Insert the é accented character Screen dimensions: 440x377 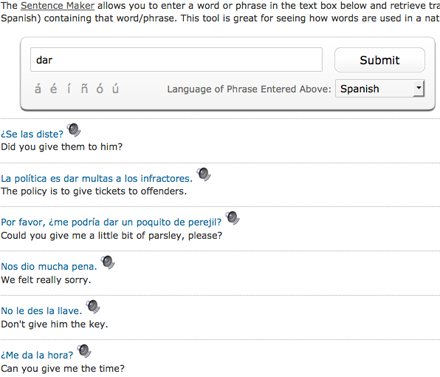pyautogui.click(x=53, y=89)
